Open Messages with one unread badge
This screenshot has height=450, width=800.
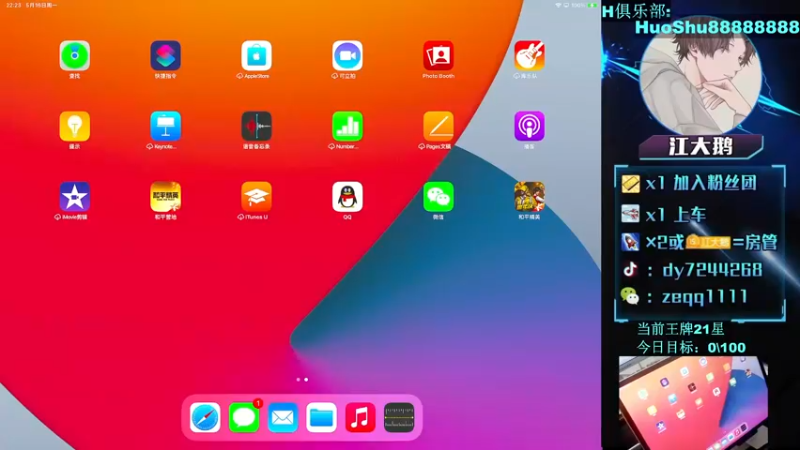point(244,417)
